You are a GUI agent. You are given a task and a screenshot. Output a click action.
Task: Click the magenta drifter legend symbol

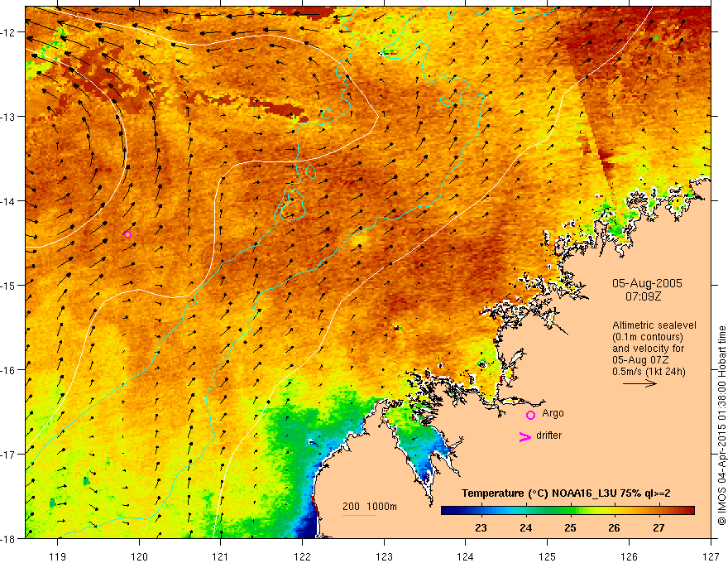[x=524, y=436]
